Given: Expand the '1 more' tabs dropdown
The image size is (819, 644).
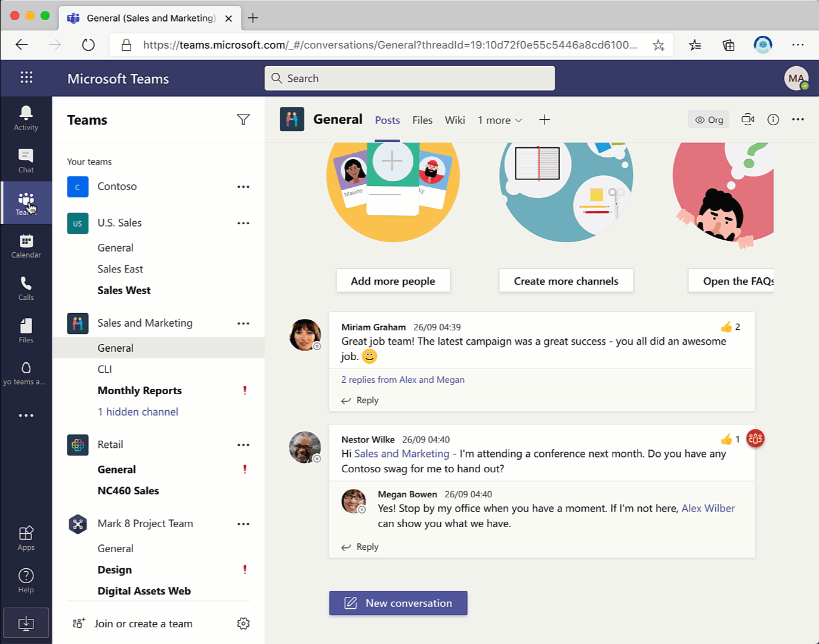Looking at the screenshot, I should [500, 120].
